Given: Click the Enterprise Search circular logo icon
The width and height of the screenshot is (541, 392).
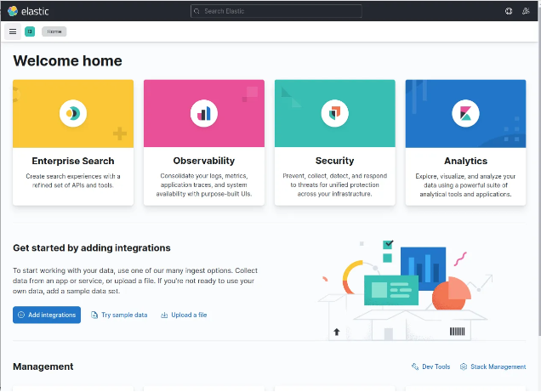Looking at the screenshot, I should (x=73, y=113).
